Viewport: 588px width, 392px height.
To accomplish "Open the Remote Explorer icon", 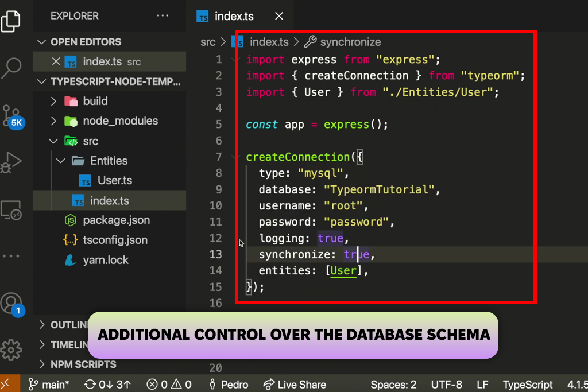I will 11,210.
